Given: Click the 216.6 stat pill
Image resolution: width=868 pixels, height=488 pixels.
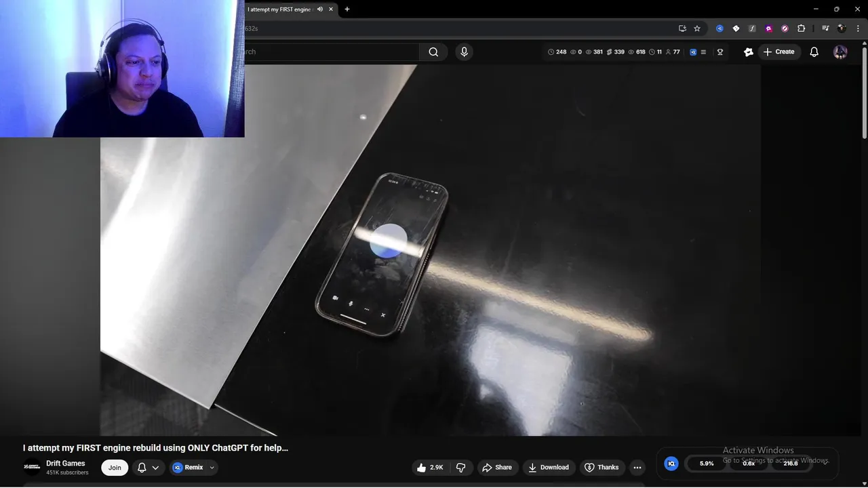Looking at the screenshot, I should click(791, 464).
